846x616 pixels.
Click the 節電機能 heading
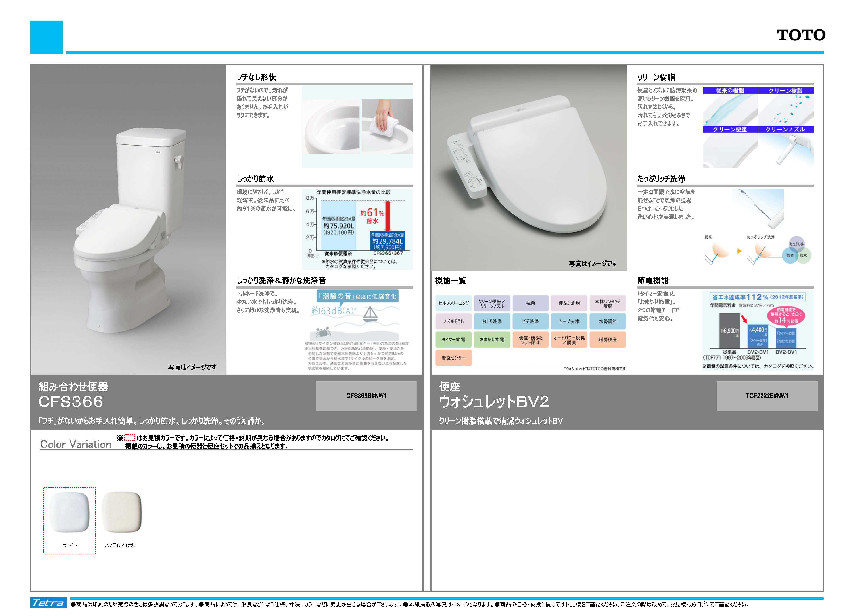pyautogui.click(x=653, y=280)
